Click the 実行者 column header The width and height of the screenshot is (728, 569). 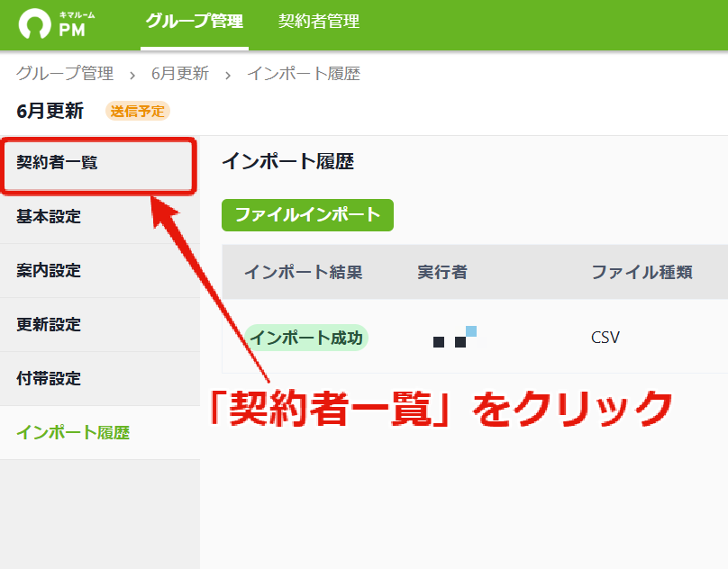[x=442, y=272]
